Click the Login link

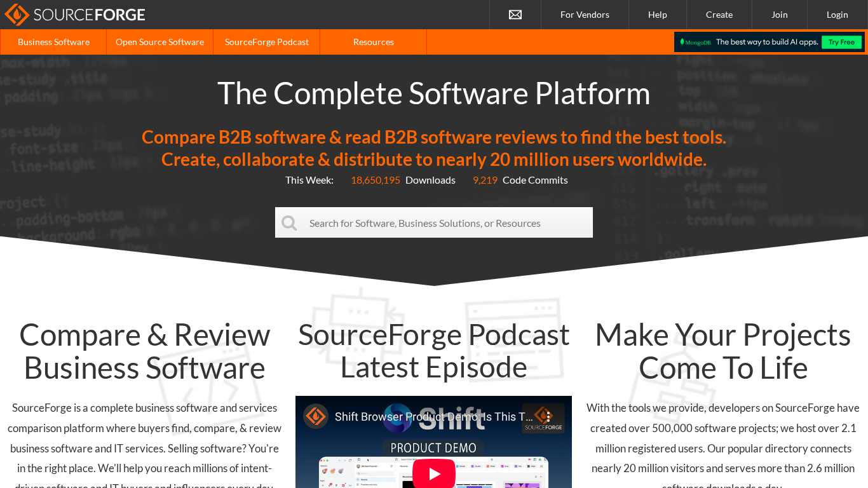pyautogui.click(x=837, y=15)
